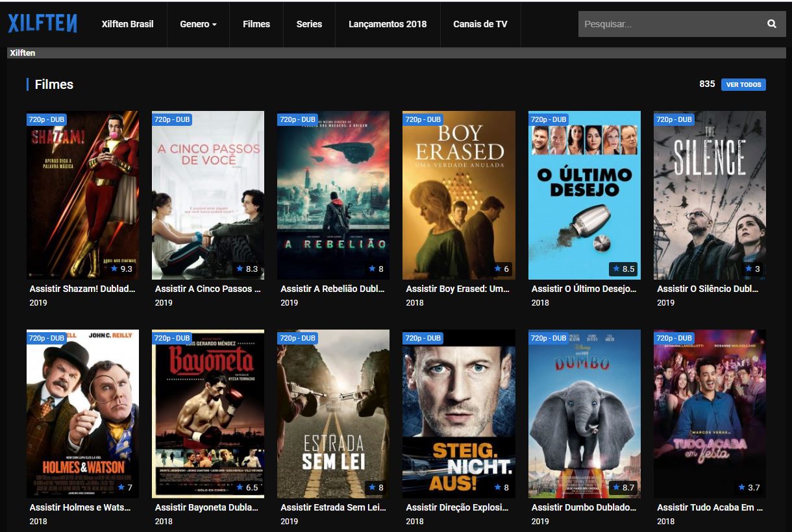This screenshot has width=792, height=532.
Task: Click the 835 film counter
Action: pos(708,84)
